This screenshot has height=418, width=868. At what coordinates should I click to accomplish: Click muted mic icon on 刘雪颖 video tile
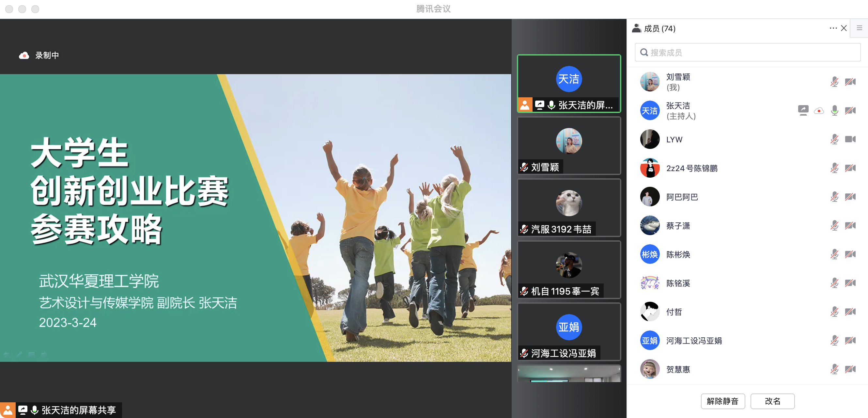524,167
